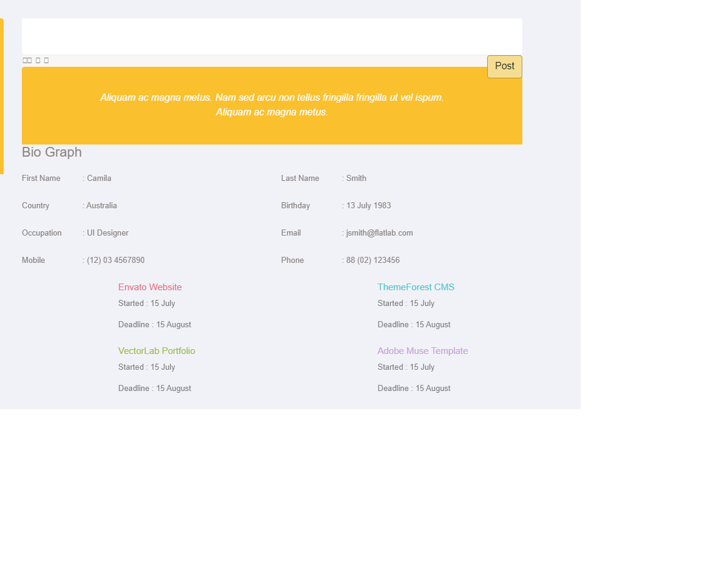Open the Envato Website project link
The image size is (728, 578).
(150, 287)
